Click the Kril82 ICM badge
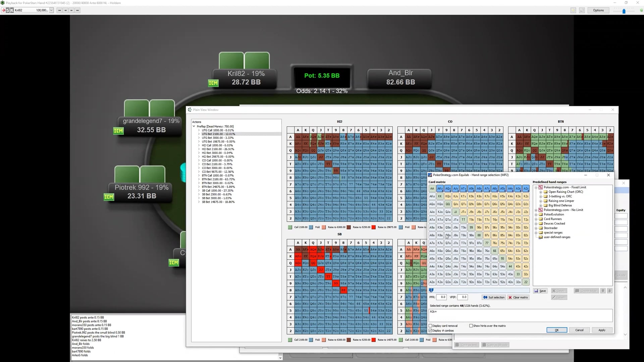Screen dimensions: 644x362 pos(213,83)
